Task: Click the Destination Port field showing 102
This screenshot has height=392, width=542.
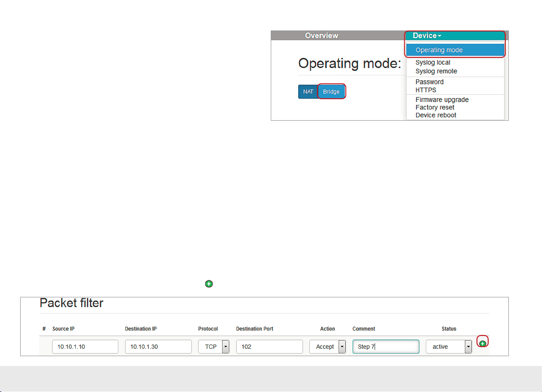Action: click(x=269, y=347)
